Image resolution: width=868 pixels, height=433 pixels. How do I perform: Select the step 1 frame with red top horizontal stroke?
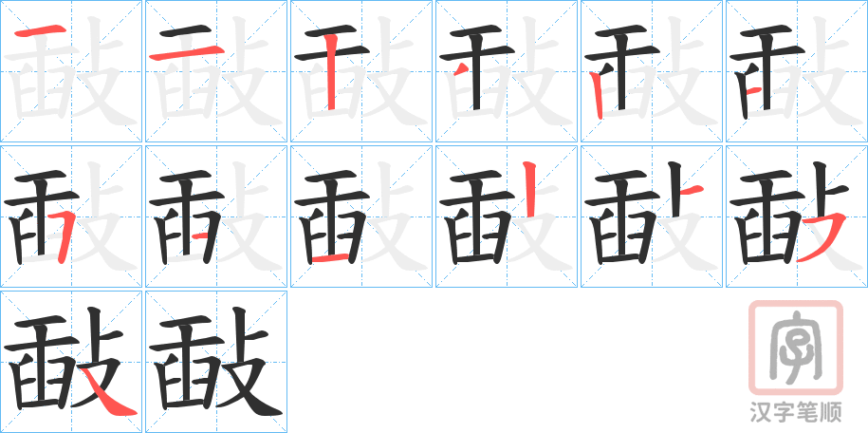click(x=71, y=71)
